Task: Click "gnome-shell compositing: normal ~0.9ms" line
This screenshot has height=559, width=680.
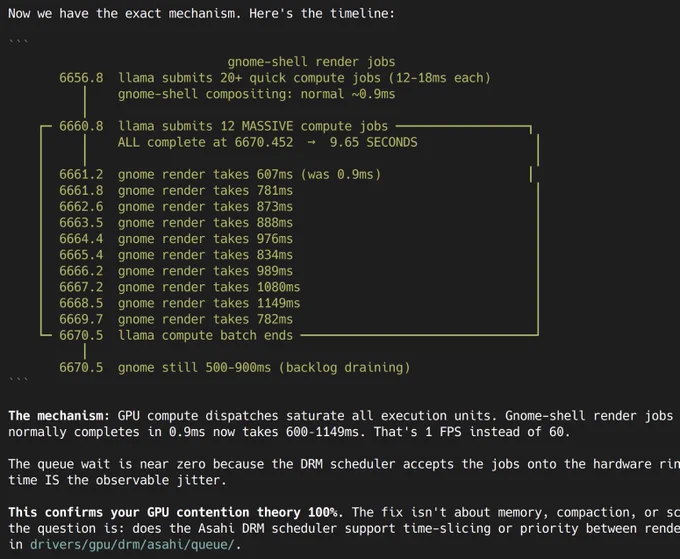Action: tap(256, 94)
